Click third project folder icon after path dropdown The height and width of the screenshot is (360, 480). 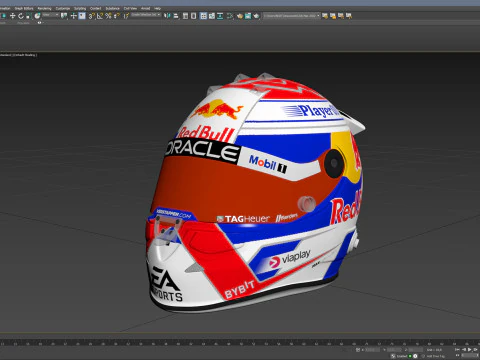(x=341, y=16)
